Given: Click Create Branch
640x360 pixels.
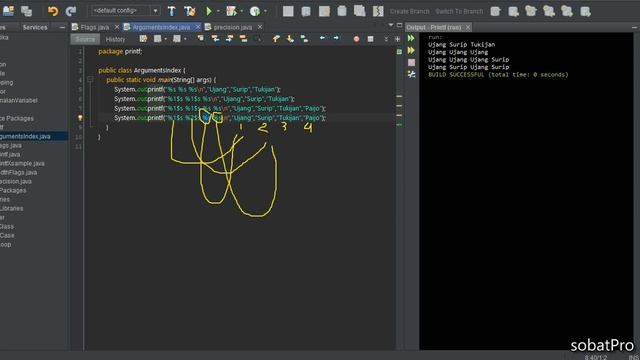Looking at the screenshot, I should point(409,11).
